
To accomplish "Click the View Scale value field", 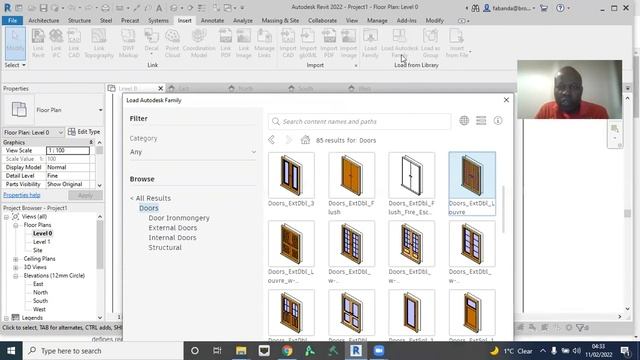I will pos(68,151).
